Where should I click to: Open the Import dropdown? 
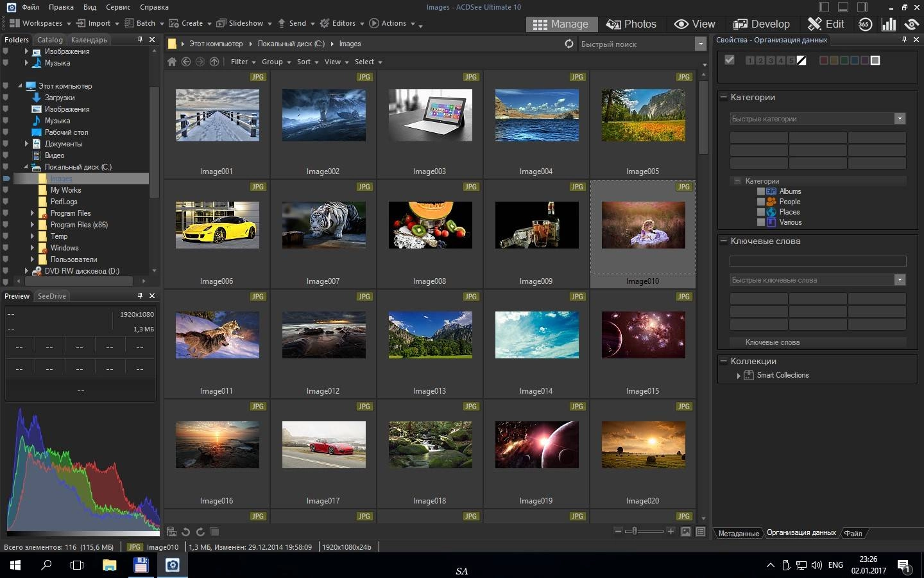tap(98, 23)
